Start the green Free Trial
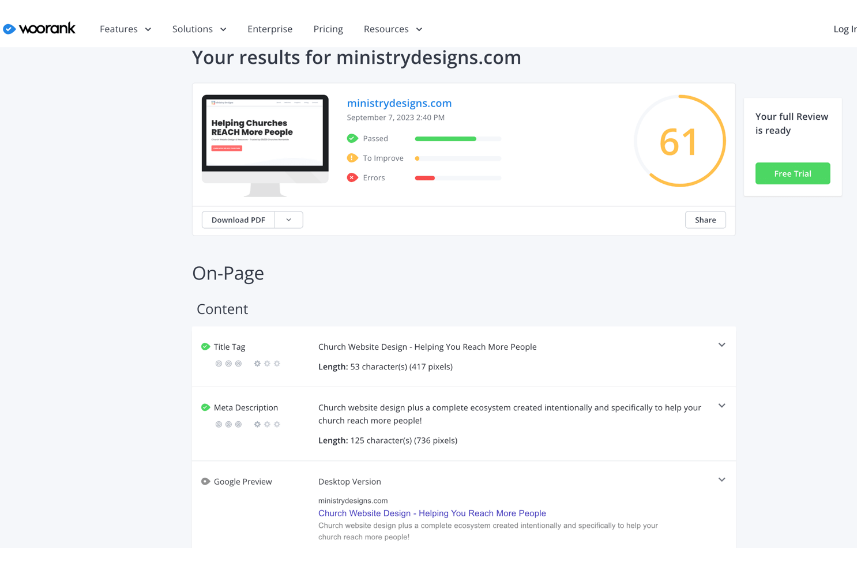Viewport: 857px width, 583px height. click(792, 174)
